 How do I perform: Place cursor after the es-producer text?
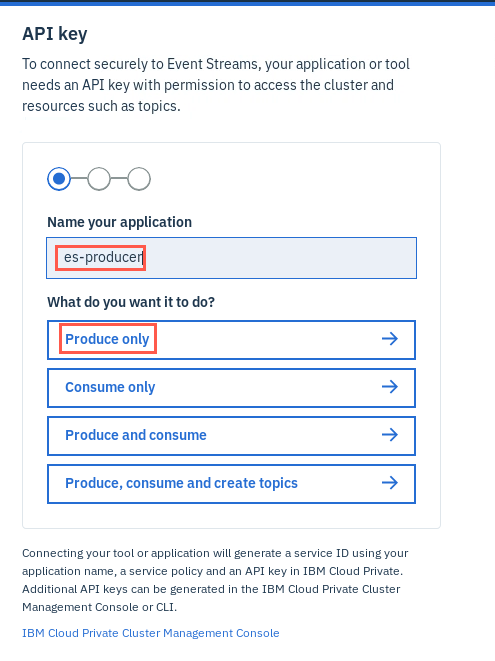(144, 257)
